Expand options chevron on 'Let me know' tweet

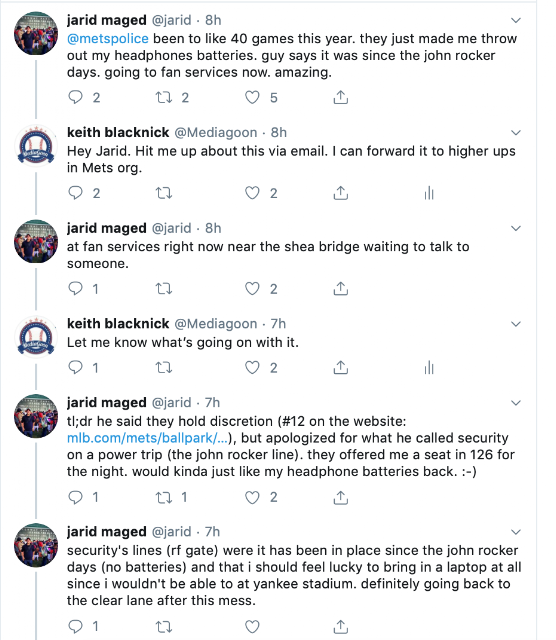516,324
